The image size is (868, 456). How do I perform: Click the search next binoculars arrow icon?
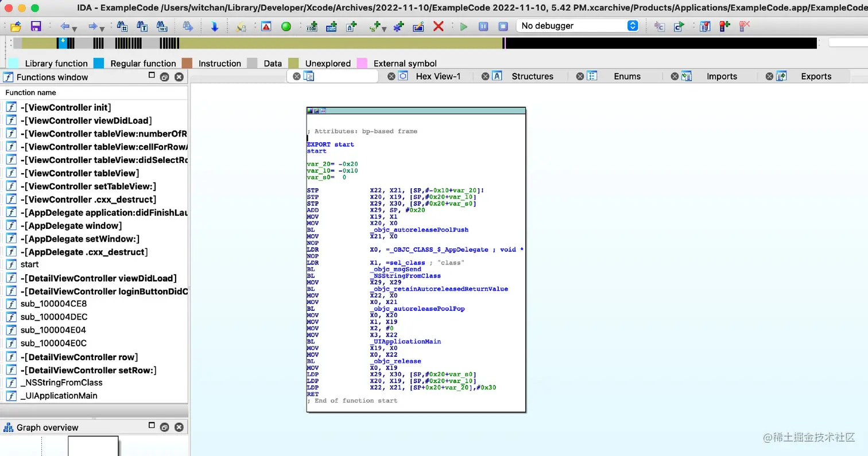coord(188,26)
